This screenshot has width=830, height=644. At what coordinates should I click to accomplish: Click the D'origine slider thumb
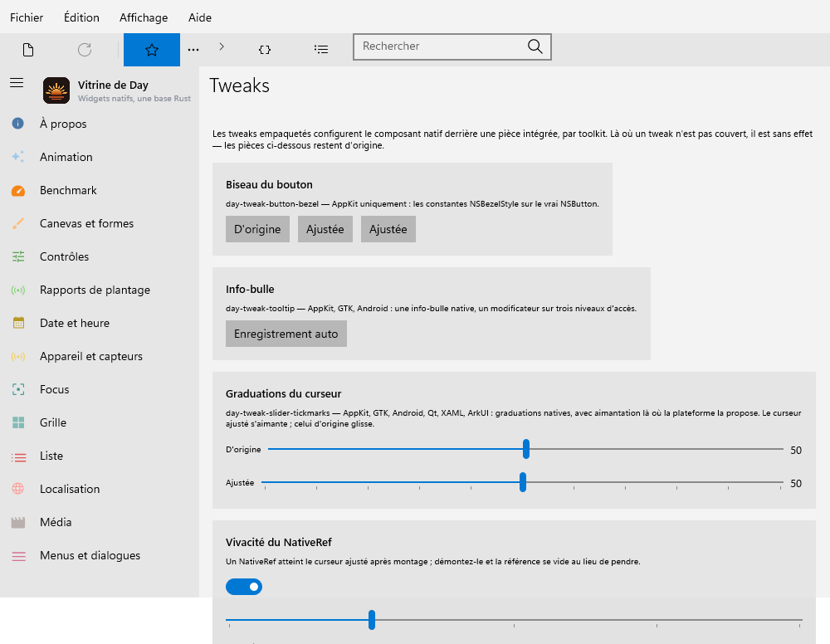tap(525, 449)
